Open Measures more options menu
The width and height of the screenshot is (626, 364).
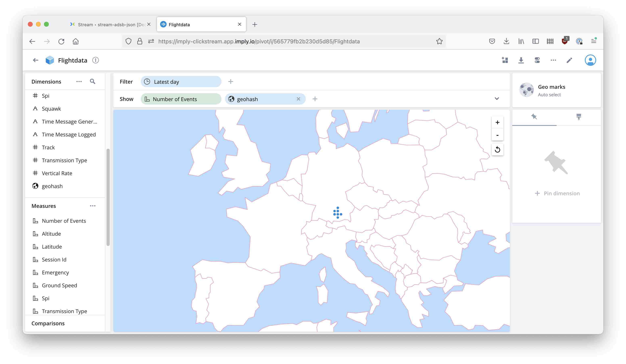click(x=93, y=206)
